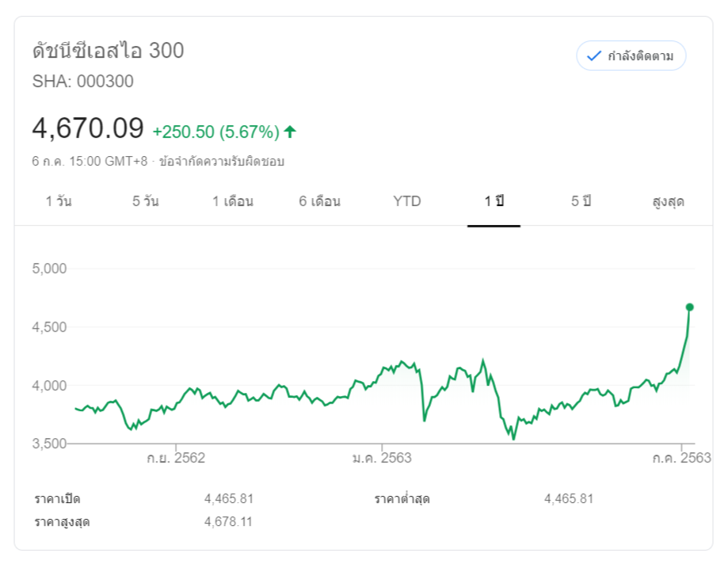Screen dimensions: 728x564
Task: Toggle the กำลังติดตาม following button
Action: (631, 55)
